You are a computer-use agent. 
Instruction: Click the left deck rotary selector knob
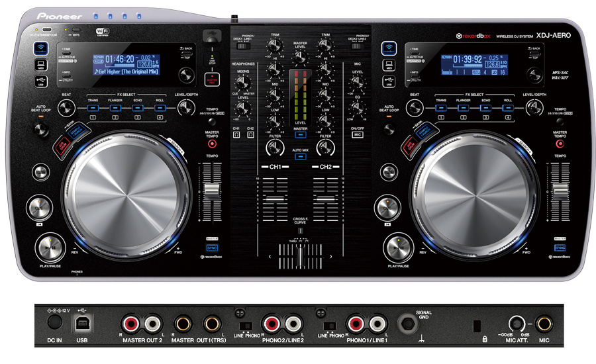[x=186, y=75]
